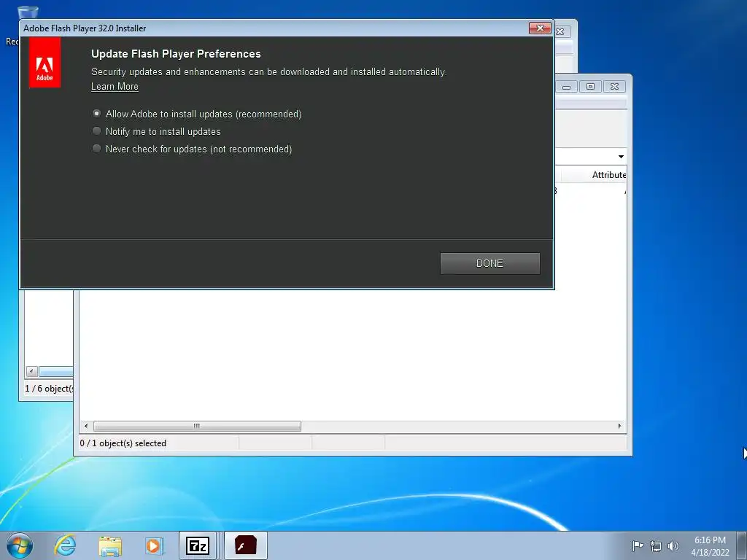Image resolution: width=747 pixels, height=560 pixels.
Task: Open Windows Media Player from taskbar
Action: [x=153, y=545]
